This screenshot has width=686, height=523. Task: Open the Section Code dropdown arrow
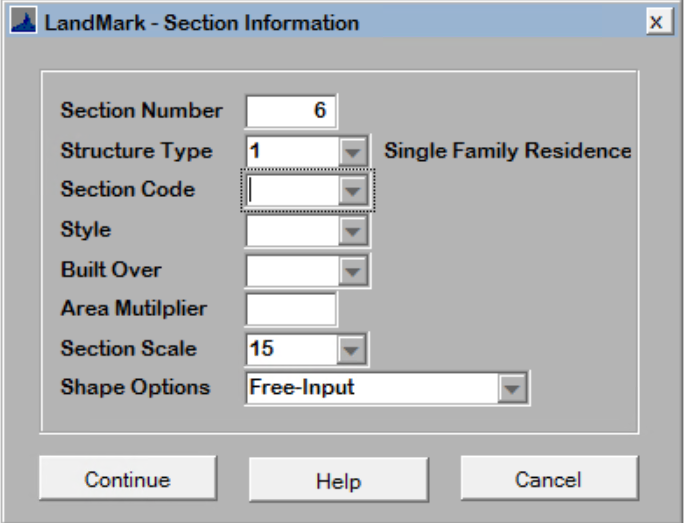(354, 190)
